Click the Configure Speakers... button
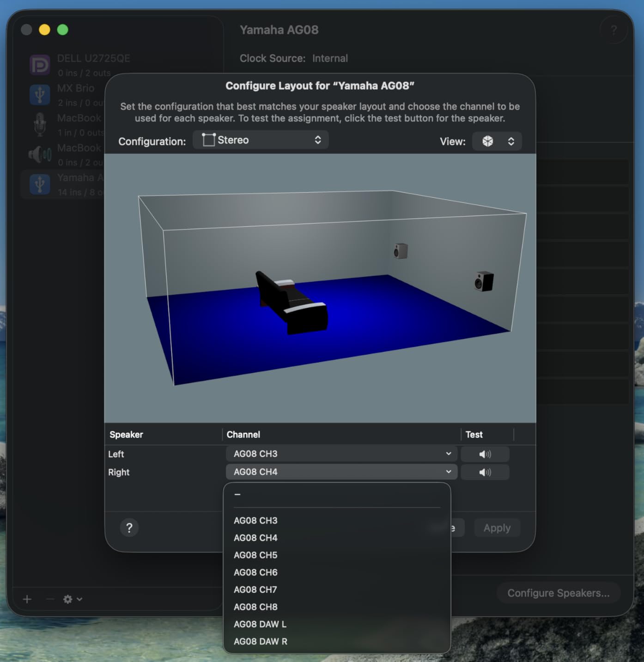Image resolution: width=644 pixels, height=662 pixels. [x=559, y=593]
